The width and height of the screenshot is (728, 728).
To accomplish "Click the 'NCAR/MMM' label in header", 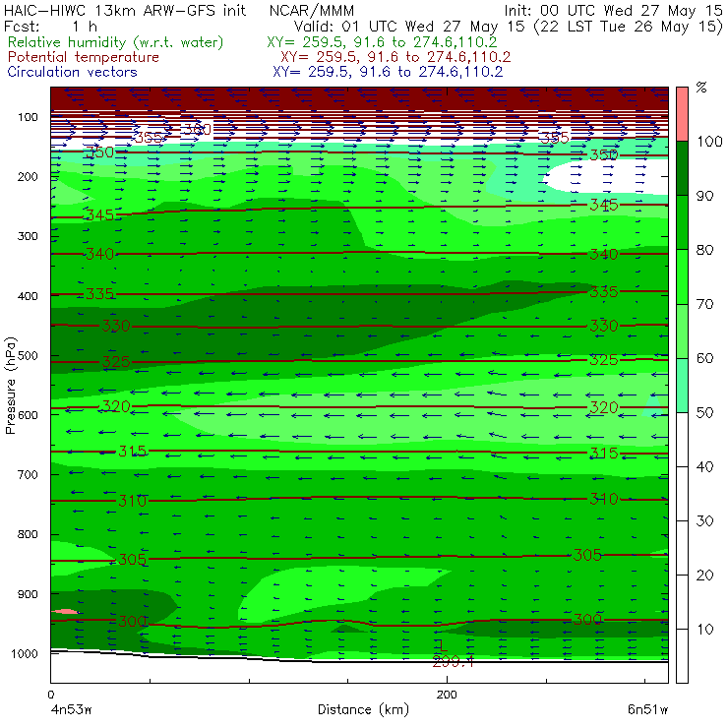I will pos(312,10).
